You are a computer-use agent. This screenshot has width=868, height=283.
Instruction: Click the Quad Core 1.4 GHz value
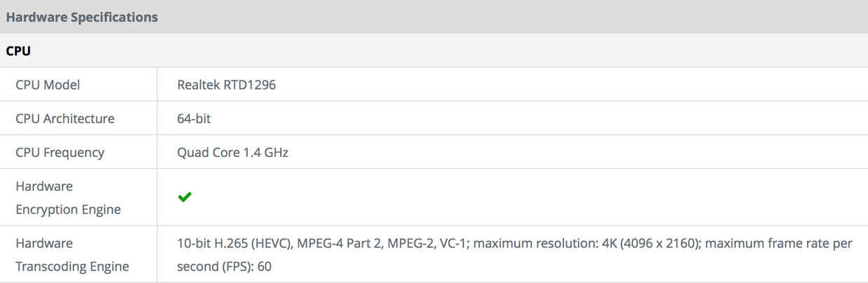[x=232, y=152]
